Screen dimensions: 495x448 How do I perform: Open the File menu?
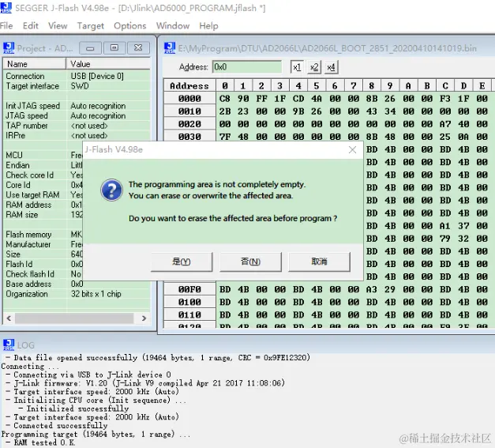tap(6, 26)
